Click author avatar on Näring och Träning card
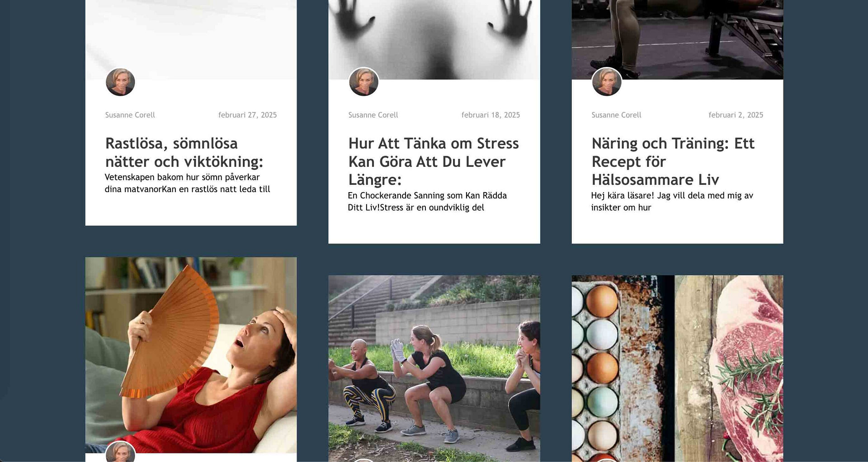 [607, 82]
